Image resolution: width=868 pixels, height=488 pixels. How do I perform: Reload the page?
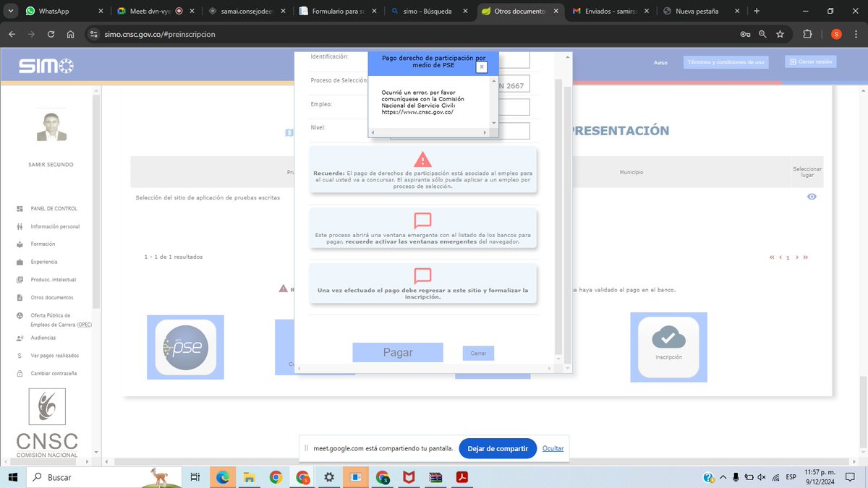[x=51, y=34]
